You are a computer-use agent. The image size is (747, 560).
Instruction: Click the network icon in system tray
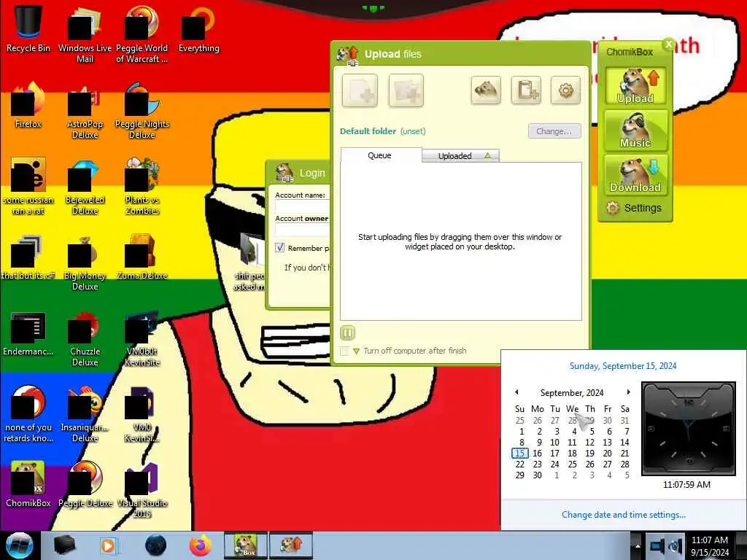(x=657, y=545)
